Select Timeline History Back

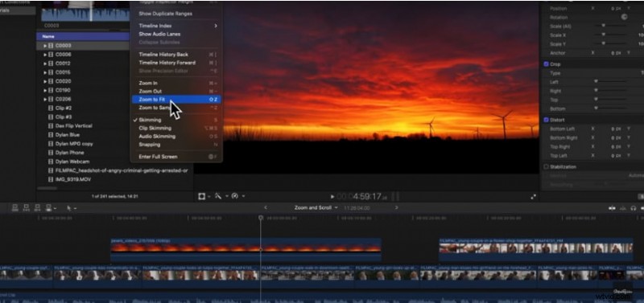point(176,55)
